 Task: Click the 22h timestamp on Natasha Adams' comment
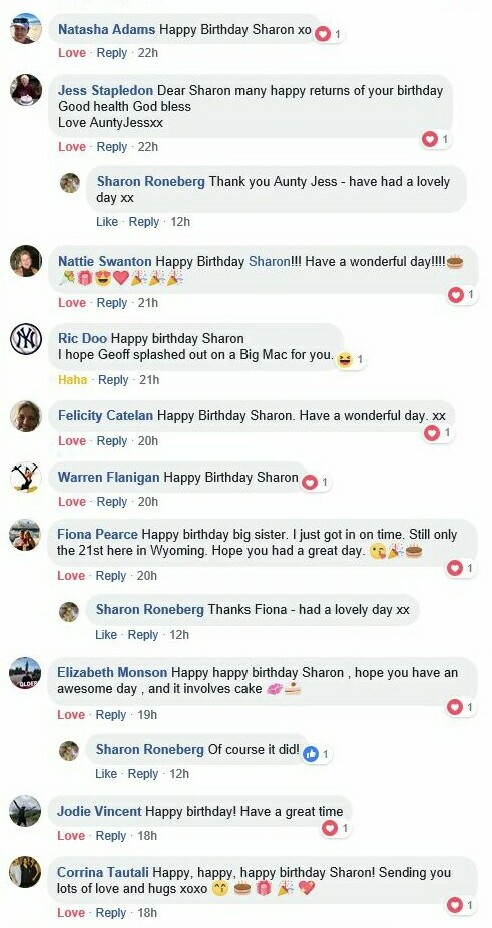click(x=148, y=53)
